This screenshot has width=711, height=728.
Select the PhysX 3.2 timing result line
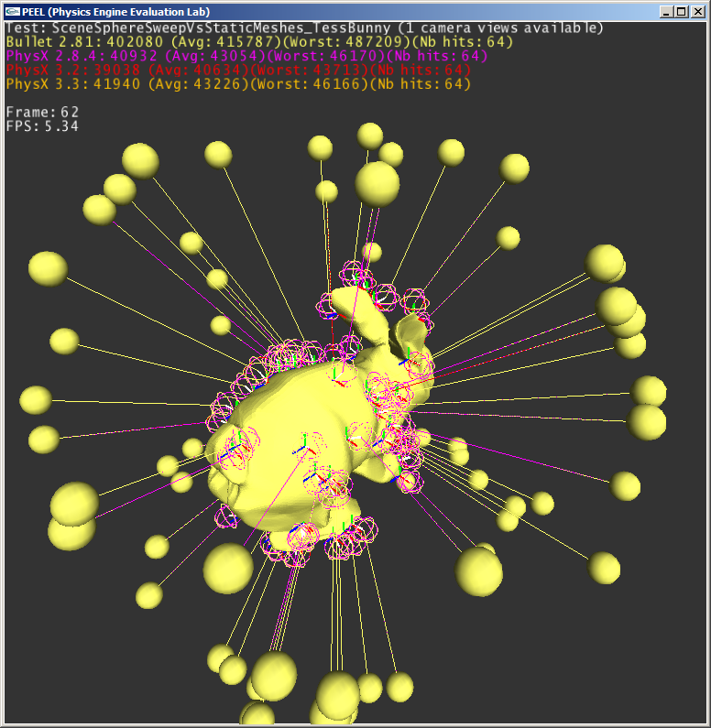click(x=238, y=71)
